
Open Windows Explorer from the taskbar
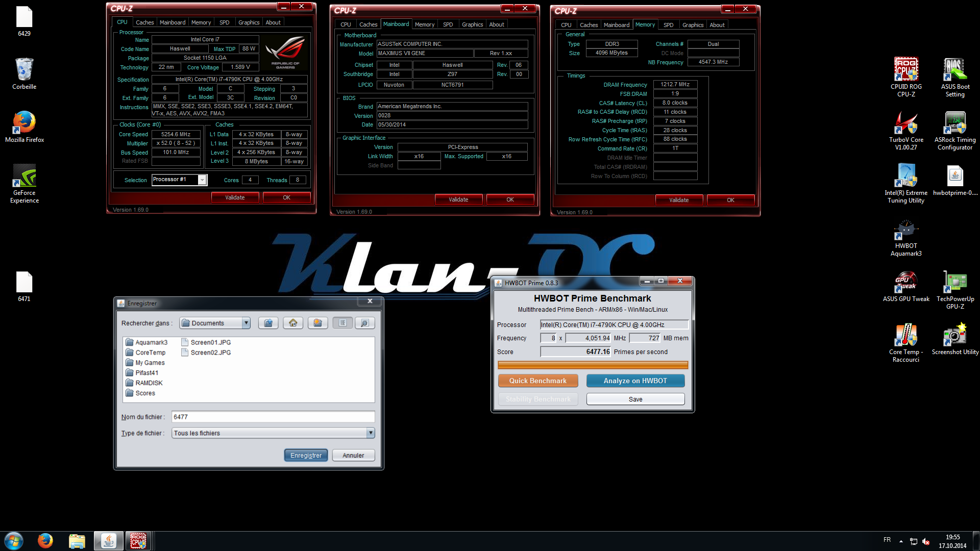click(77, 541)
